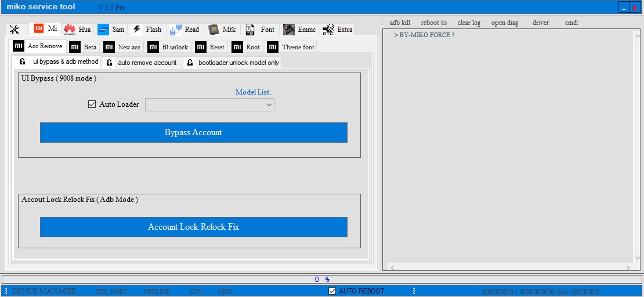Open DEVICE MANAGER in status bar
This screenshot has width=644, height=297.
(44, 291)
